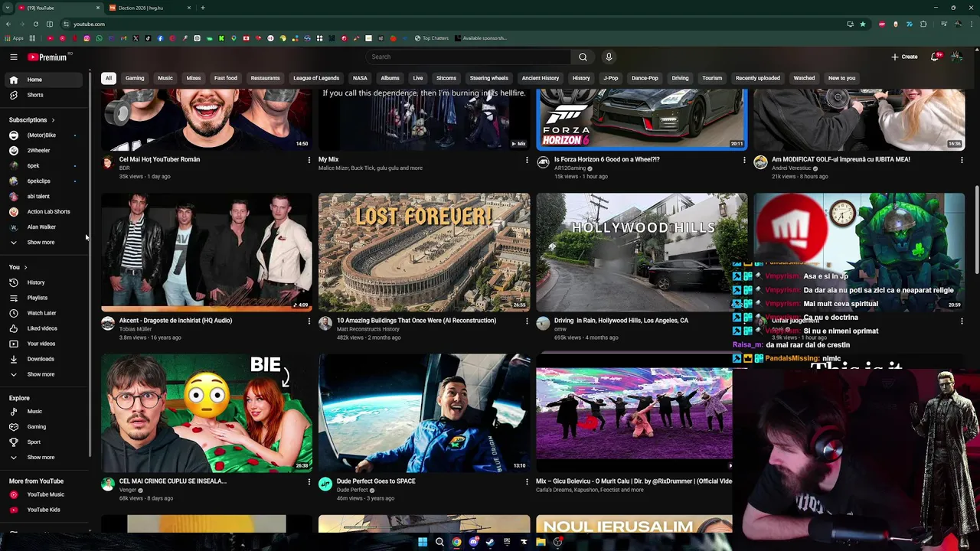Open options menu for Akcent video
980x551 pixels.
click(x=309, y=321)
